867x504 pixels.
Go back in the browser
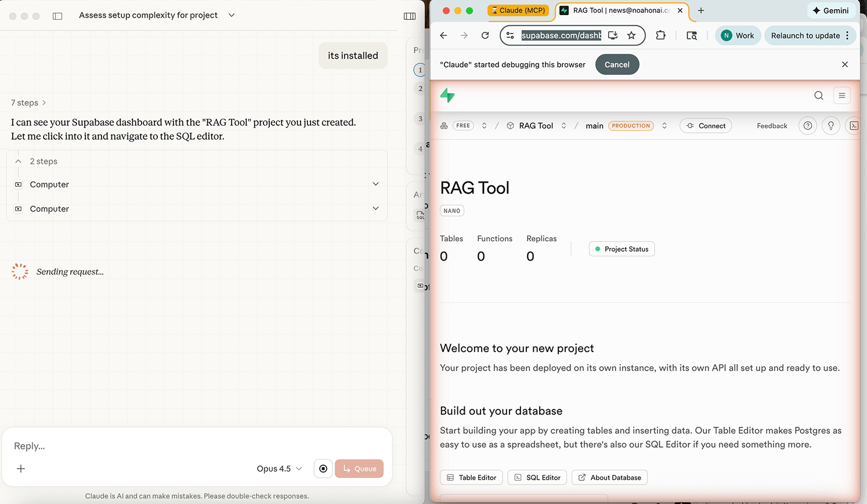tap(443, 35)
